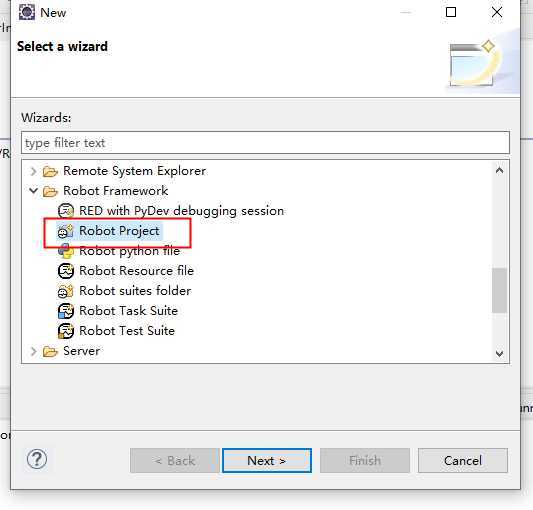Expand the Remote System Explorer category
The width and height of the screenshot is (533, 510).
(33, 171)
